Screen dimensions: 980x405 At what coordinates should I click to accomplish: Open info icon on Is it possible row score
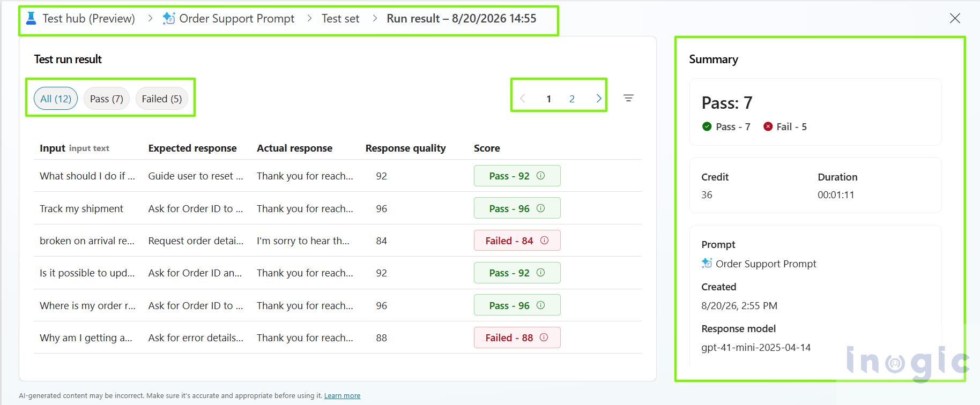pos(541,273)
